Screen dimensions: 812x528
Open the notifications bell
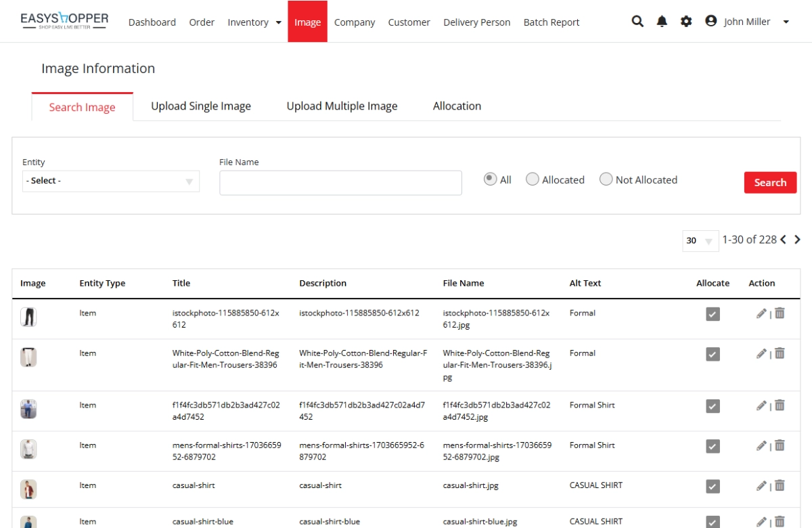tap(662, 22)
